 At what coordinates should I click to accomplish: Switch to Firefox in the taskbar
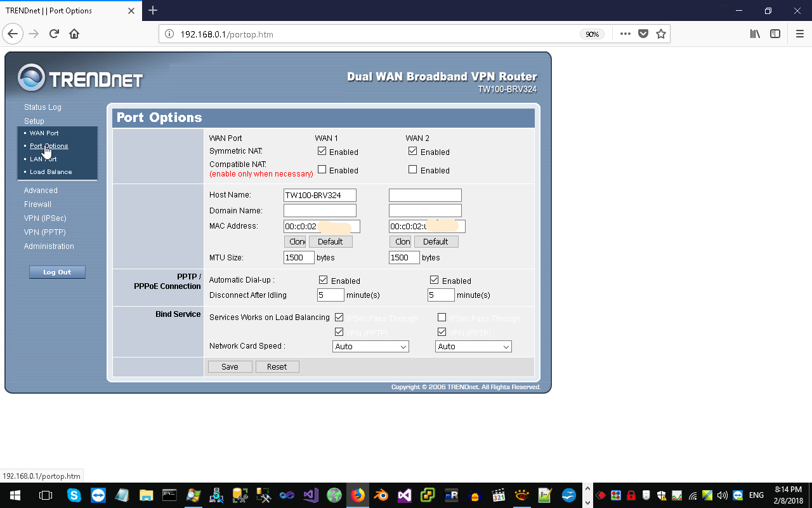pyautogui.click(x=358, y=495)
